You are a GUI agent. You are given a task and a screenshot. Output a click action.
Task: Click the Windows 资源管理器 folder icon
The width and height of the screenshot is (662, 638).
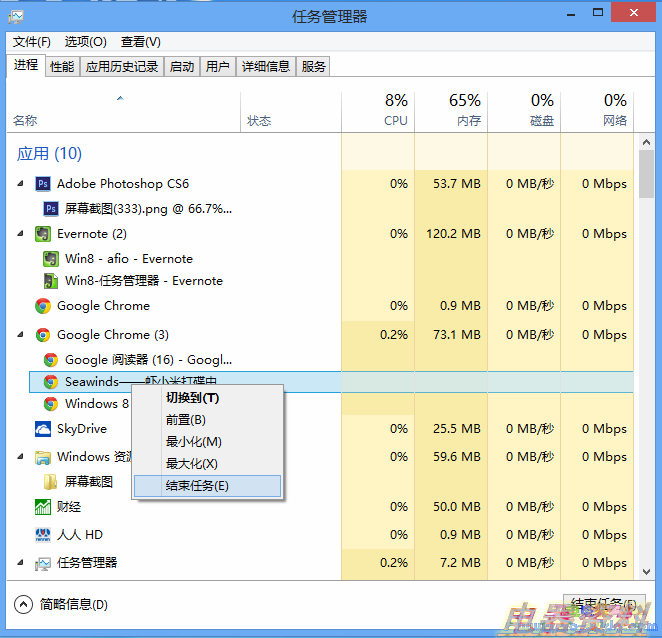tap(43, 458)
